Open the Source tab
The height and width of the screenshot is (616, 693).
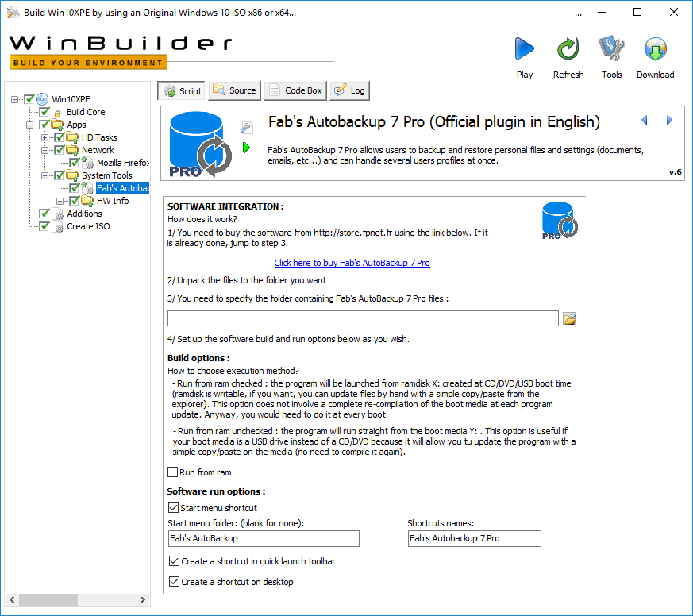click(x=235, y=90)
